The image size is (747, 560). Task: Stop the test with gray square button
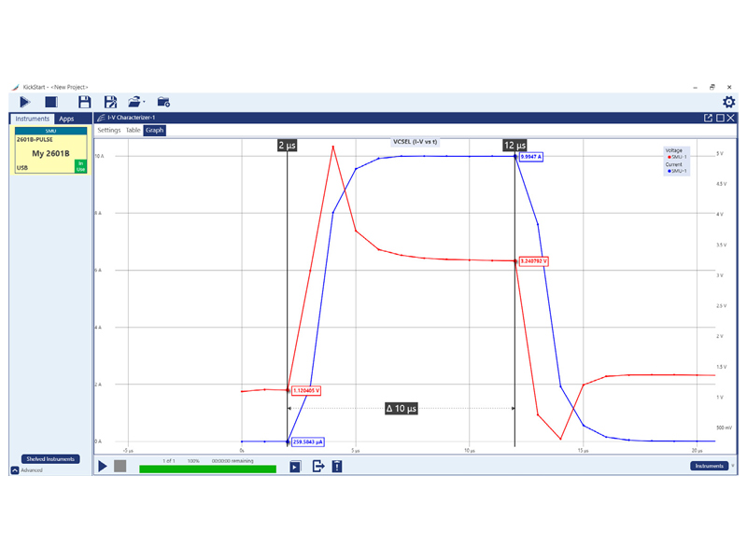tap(120, 466)
